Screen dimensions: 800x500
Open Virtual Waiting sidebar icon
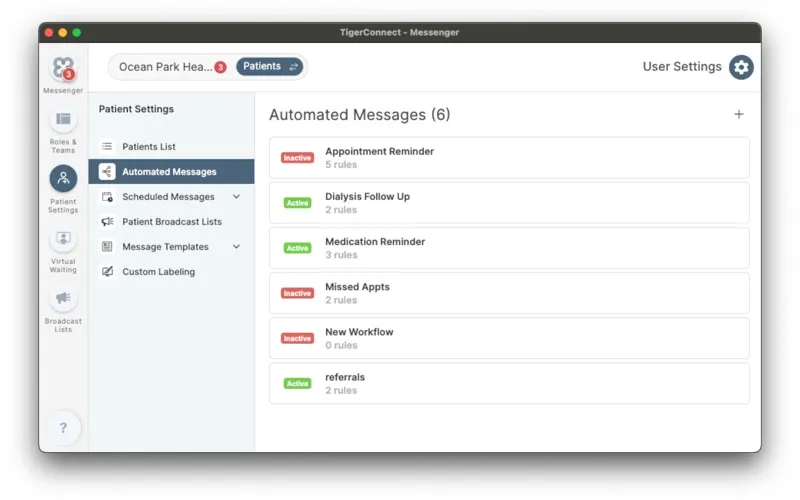(63, 239)
